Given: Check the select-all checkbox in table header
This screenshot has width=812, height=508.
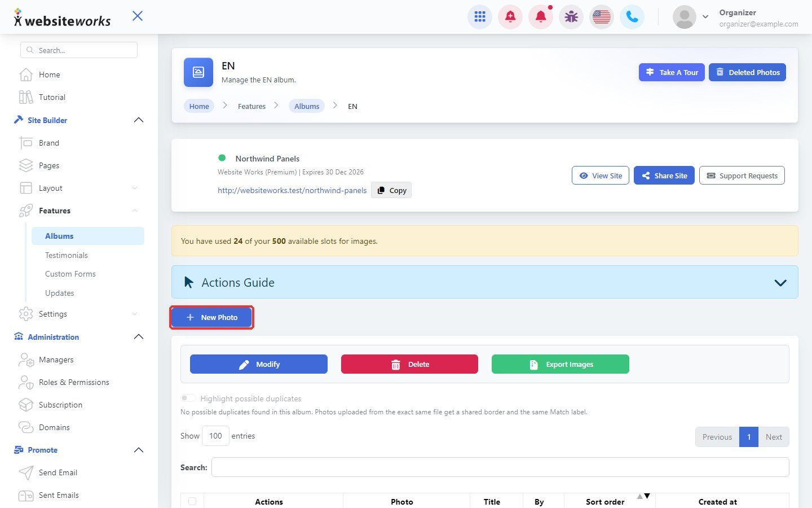Looking at the screenshot, I should click(x=192, y=501).
